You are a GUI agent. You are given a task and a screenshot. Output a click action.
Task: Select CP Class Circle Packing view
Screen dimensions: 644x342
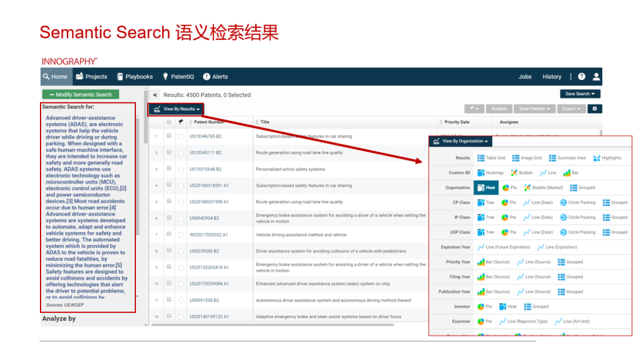coord(577,203)
